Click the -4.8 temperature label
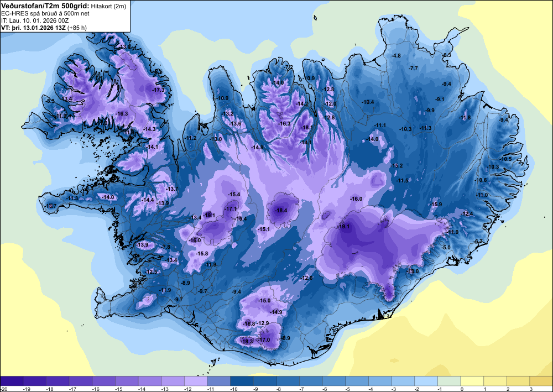The image size is (553, 392). pos(397,56)
